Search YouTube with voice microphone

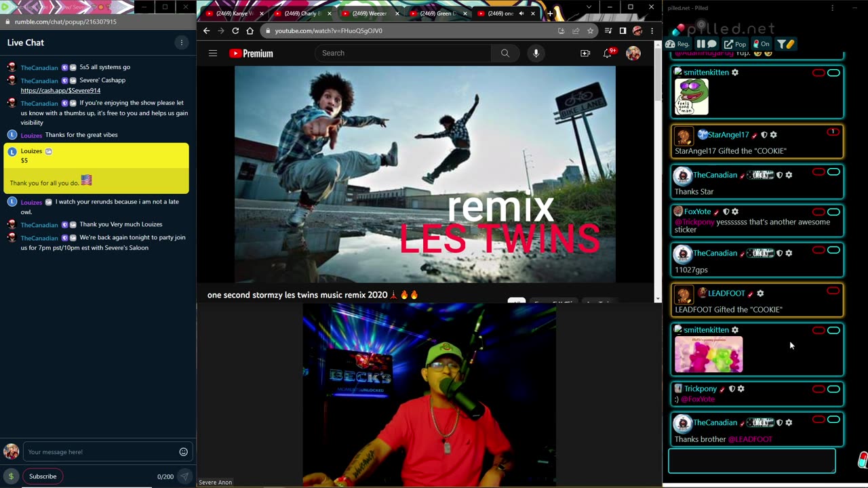[x=536, y=53]
